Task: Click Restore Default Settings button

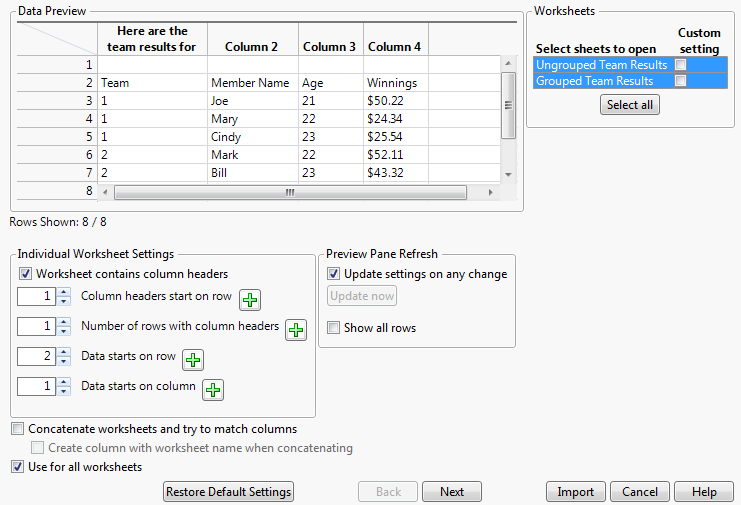Action: pyautogui.click(x=229, y=492)
